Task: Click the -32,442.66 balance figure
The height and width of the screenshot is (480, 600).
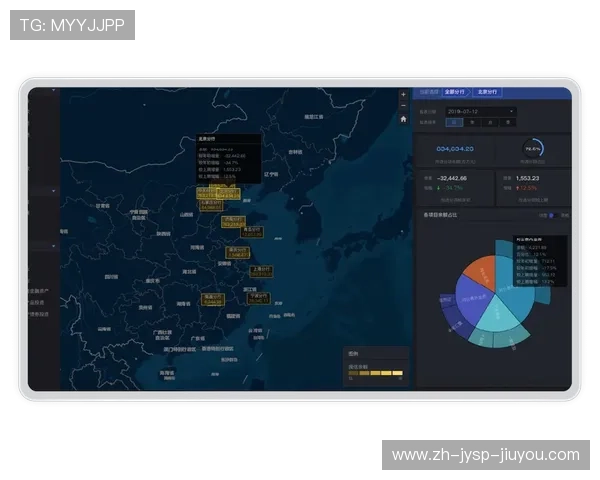Action: (x=453, y=178)
